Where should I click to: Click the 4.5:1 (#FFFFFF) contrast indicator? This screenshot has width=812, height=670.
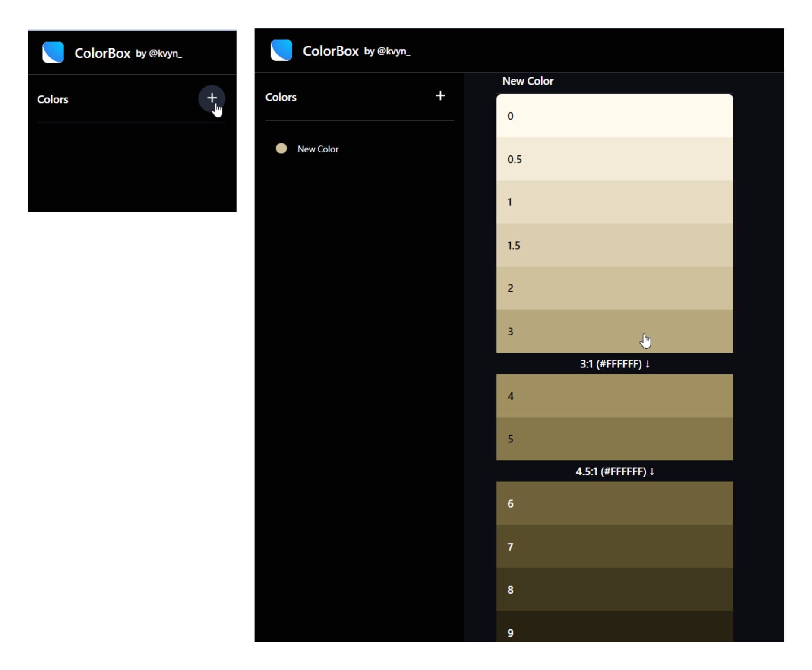point(614,471)
